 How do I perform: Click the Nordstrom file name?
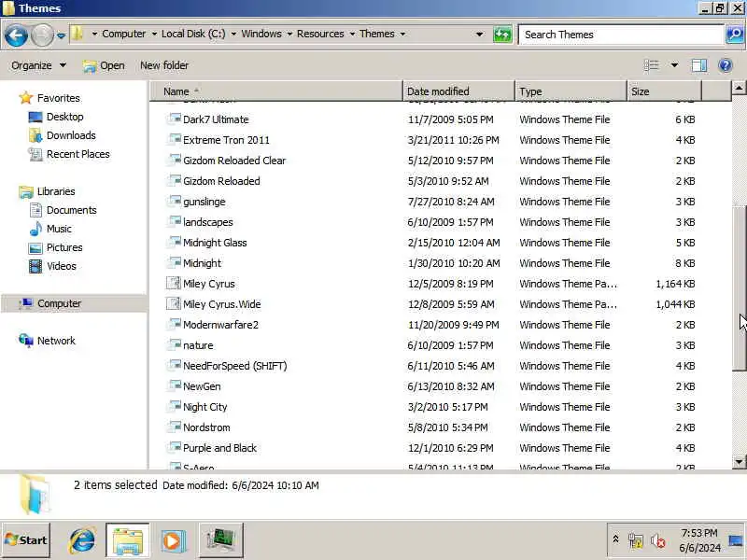tap(206, 427)
